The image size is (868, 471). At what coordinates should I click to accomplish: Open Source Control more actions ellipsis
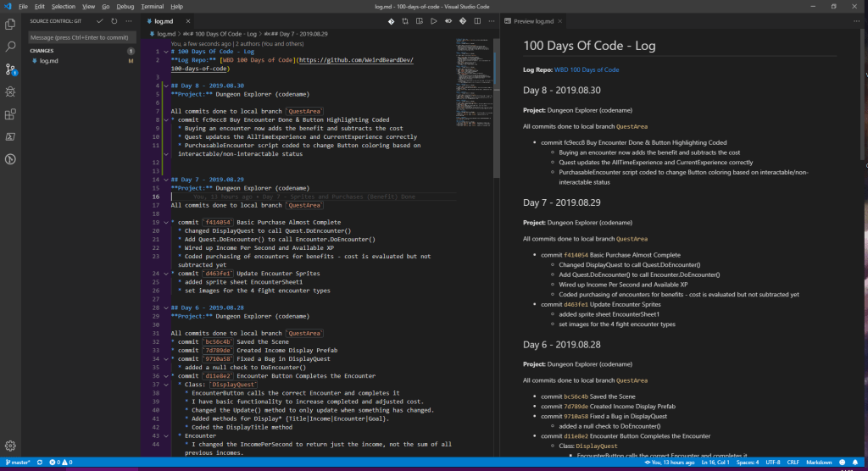pyautogui.click(x=129, y=21)
